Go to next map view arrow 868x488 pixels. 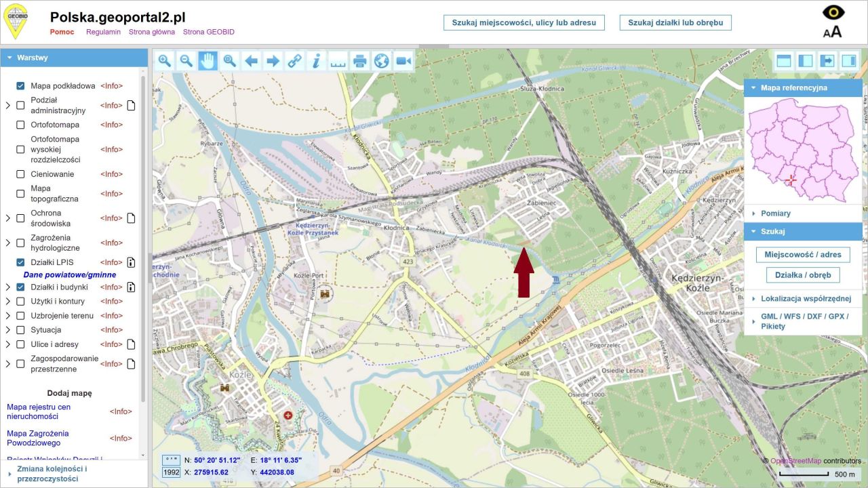pos(273,61)
